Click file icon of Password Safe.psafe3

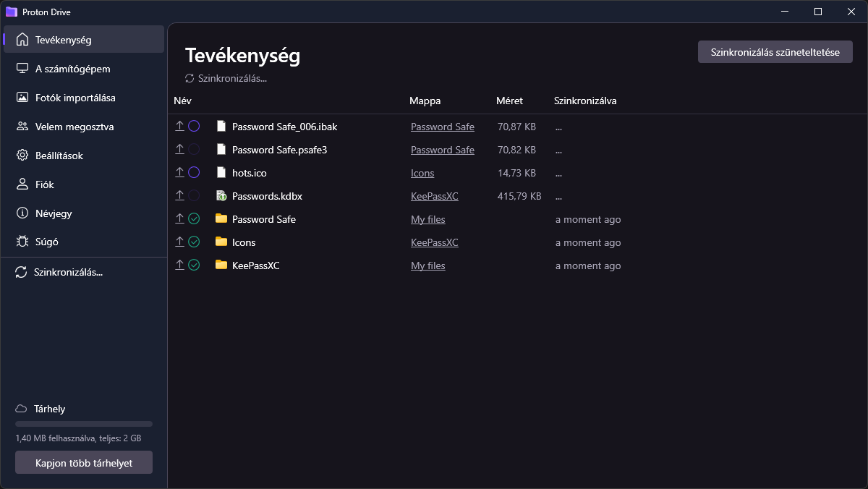(x=221, y=150)
